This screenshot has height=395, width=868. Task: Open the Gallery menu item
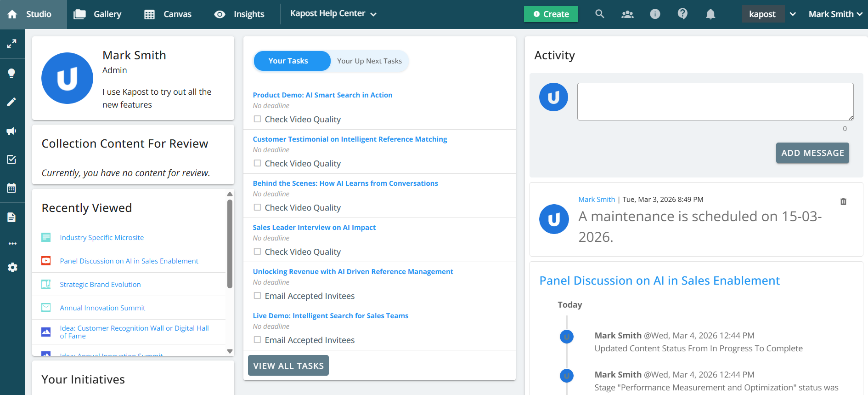click(x=98, y=14)
